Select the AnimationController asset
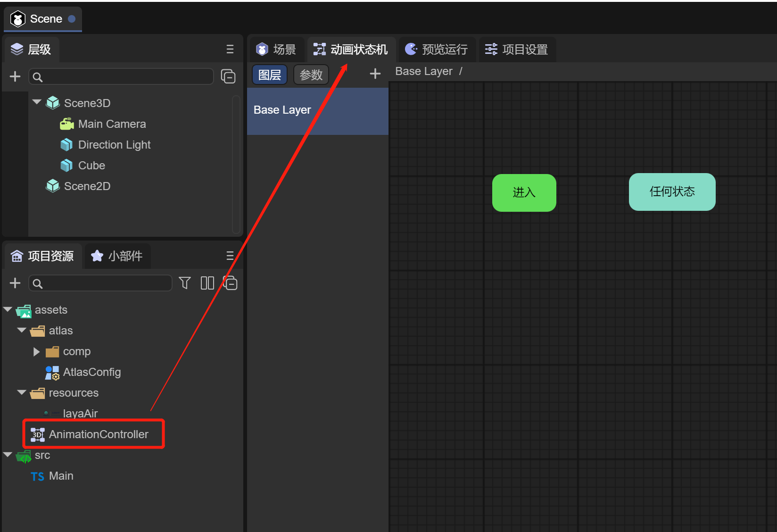Viewport: 777px width, 532px height. click(98, 434)
